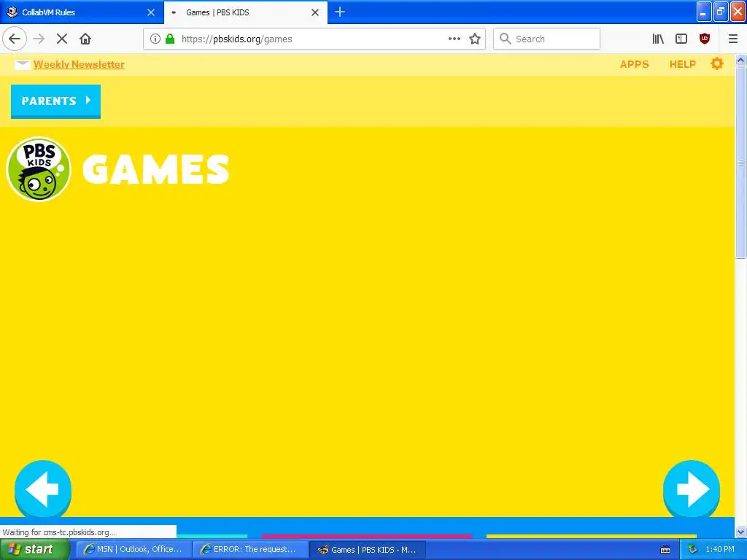Switch to ERROR: The request taskbar window
Screen dimensions: 747x560
point(249,549)
